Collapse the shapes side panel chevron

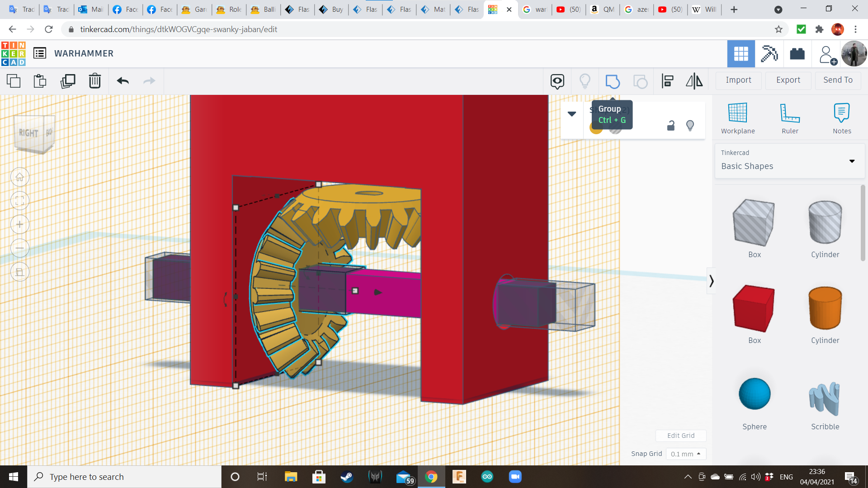coord(711,281)
